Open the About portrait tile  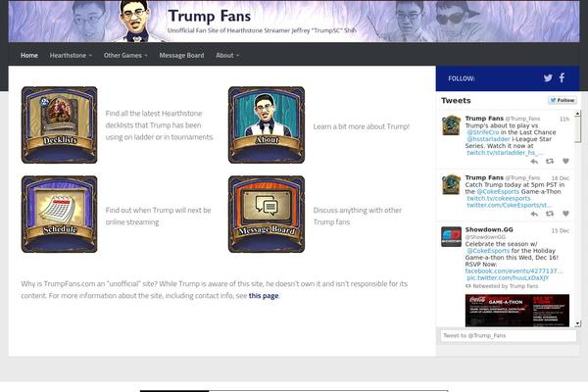point(267,124)
